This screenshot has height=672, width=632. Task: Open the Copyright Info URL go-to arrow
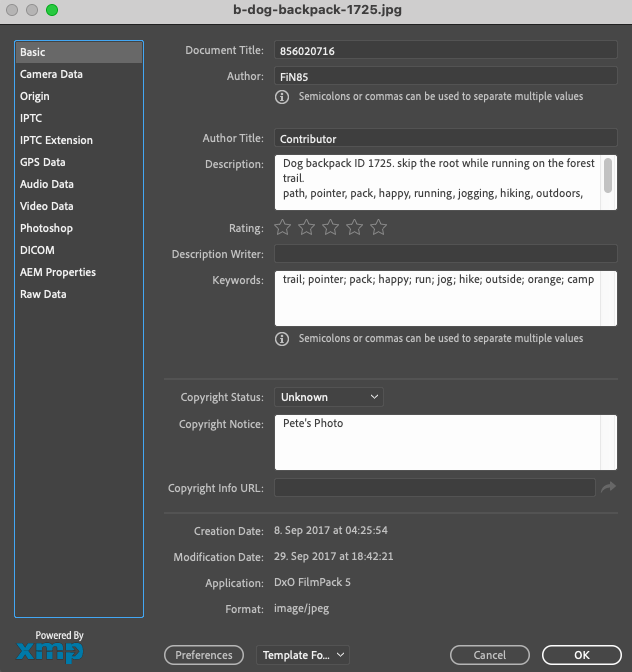tap(608, 487)
